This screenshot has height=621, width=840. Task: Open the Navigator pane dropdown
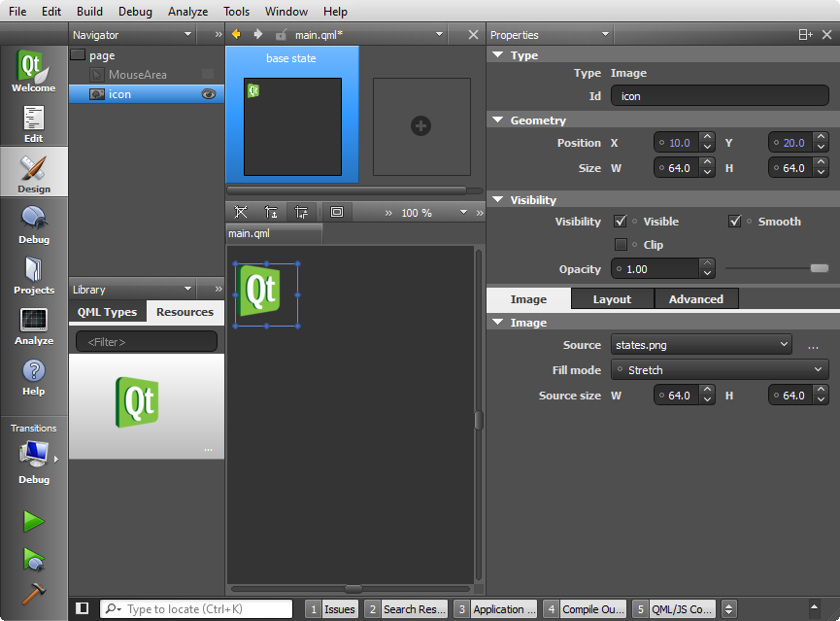pyautogui.click(x=187, y=35)
